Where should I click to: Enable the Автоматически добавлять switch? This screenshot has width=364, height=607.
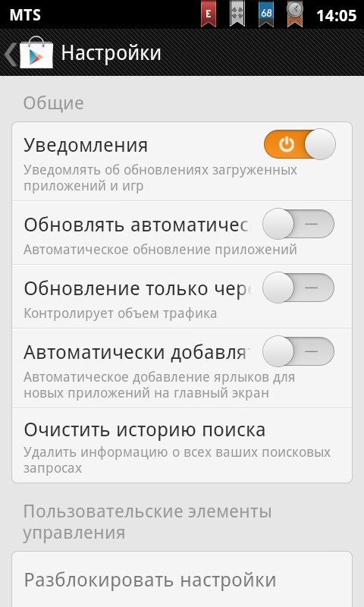[298, 351]
